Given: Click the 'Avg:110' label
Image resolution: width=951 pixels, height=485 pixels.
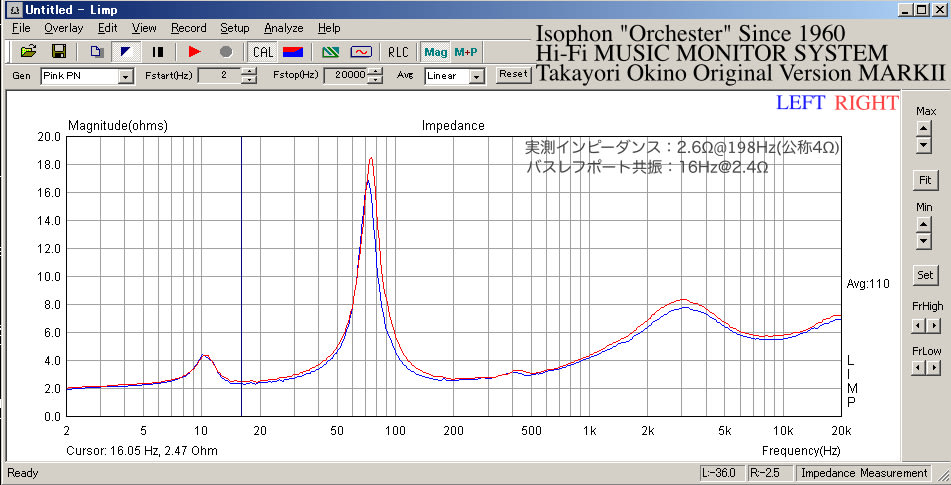Looking at the screenshot, I should 868,284.
